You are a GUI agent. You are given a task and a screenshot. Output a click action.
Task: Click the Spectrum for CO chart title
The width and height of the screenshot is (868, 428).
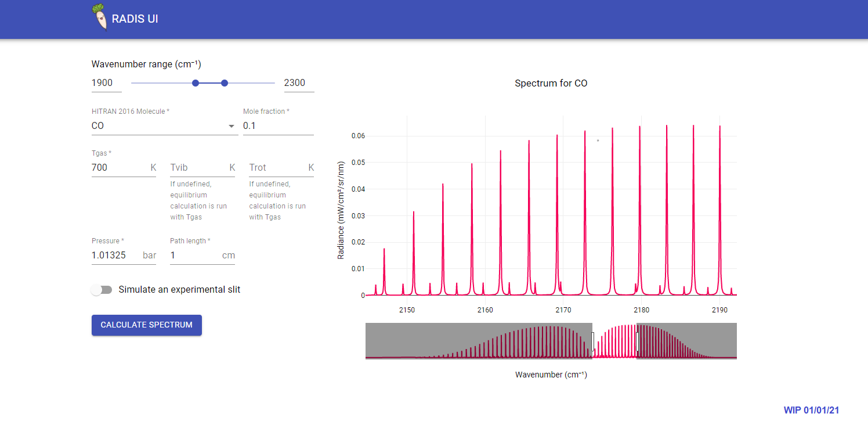(551, 84)
